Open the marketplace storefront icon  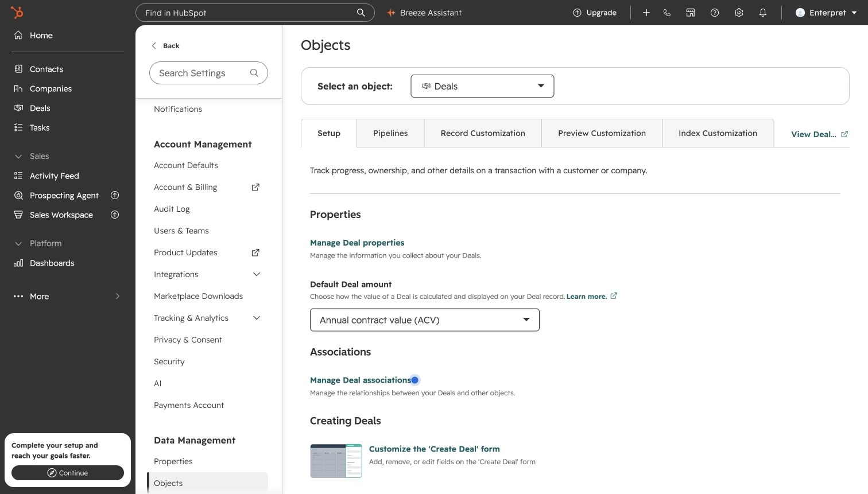tap(691, 13)
